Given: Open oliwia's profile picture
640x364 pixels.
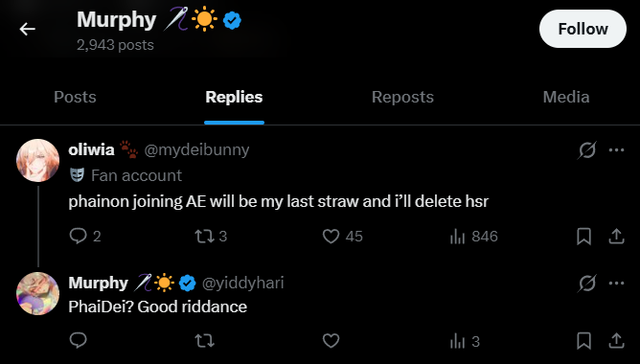Looking at the screenshot, I should pos(37,160).
